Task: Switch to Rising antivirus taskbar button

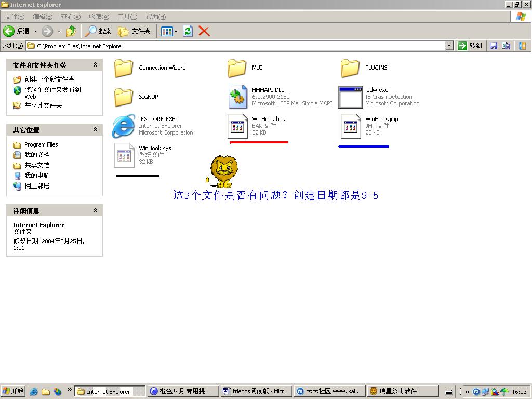Action: tap(403, 392)
